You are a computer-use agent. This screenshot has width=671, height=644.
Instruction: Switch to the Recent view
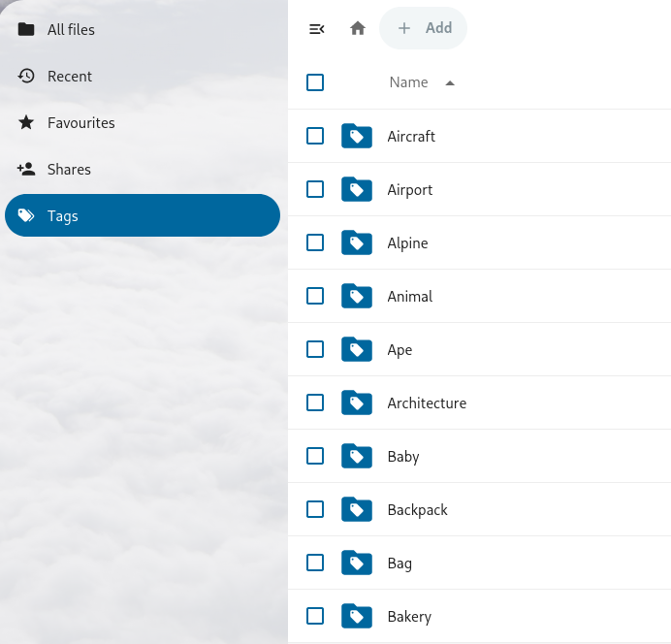coord(70,77)
